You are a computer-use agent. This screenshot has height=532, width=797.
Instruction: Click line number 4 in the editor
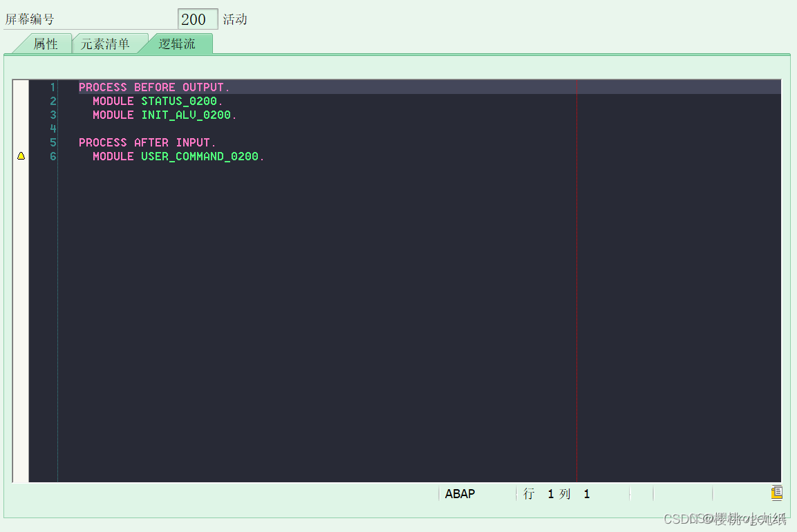[53, 129]
